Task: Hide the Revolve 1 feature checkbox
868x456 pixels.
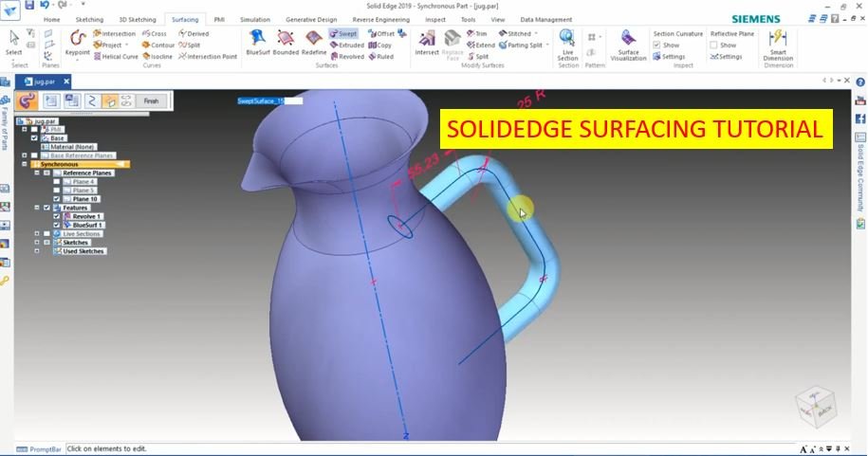Action: click(57, 216)
